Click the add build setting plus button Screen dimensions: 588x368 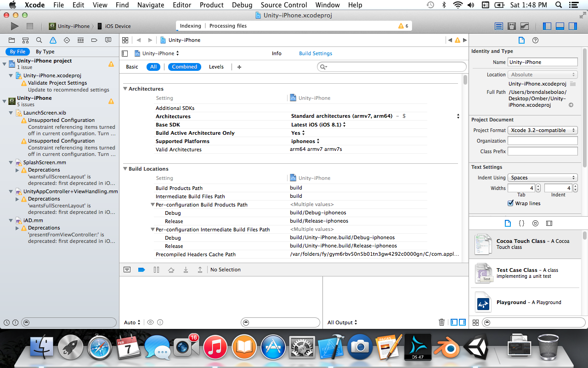coord(239,67)
